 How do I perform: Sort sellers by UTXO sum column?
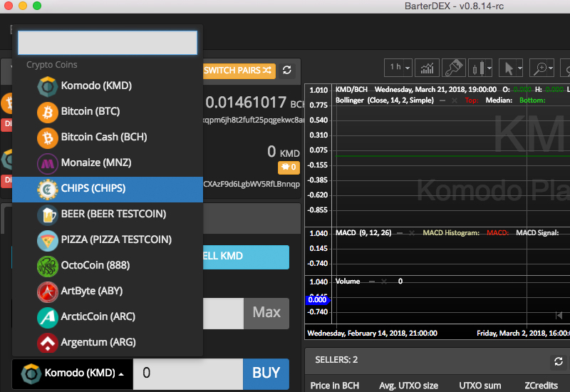tap(480, 386)
